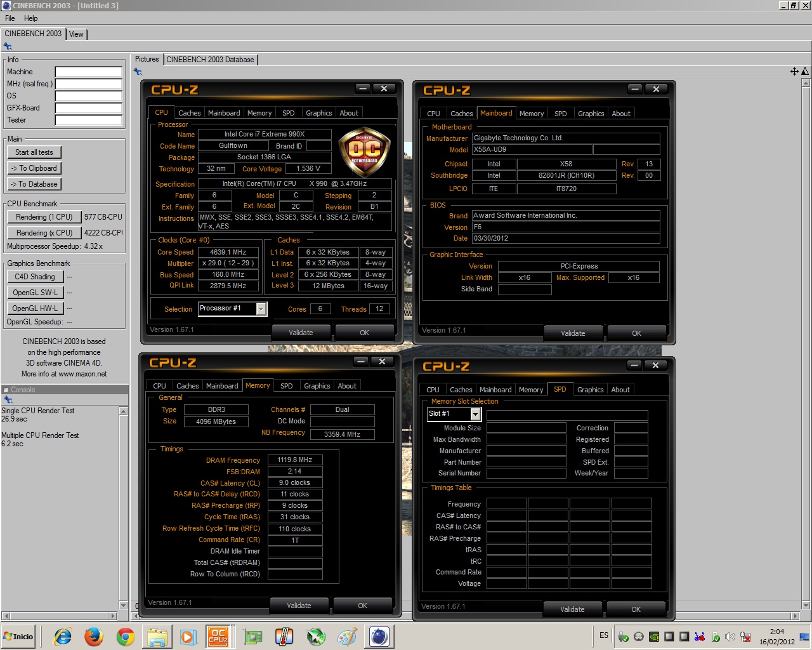Click the Inicio start button
The width and height of the screenshot is (812, 650).
[18, 636]
